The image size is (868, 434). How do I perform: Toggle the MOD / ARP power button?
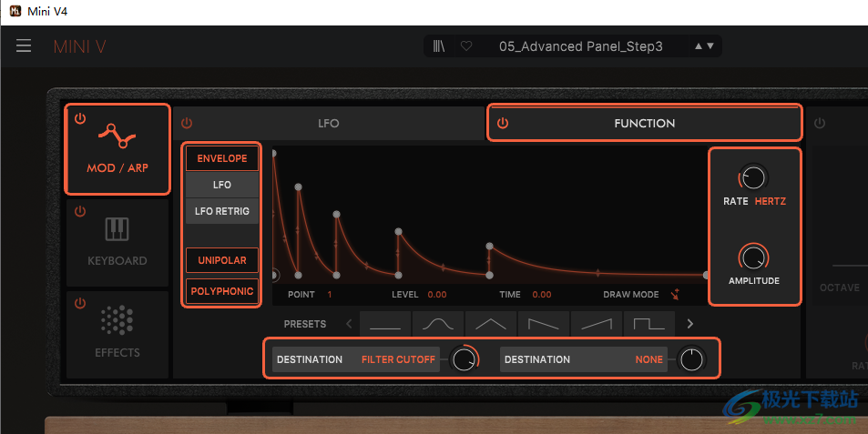80,119
